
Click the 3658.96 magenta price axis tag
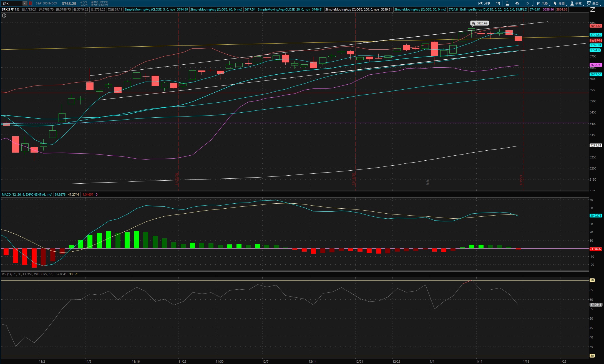(596, 65)
